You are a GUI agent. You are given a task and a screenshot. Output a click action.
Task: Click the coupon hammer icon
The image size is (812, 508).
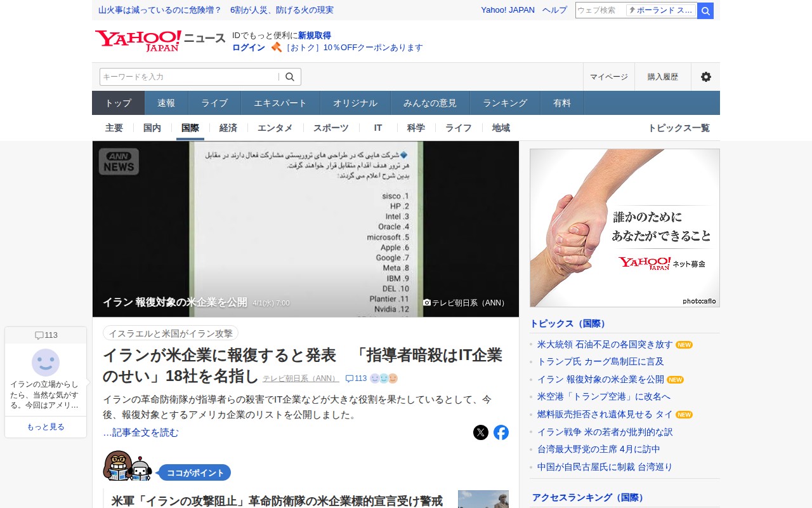(276, 47)
